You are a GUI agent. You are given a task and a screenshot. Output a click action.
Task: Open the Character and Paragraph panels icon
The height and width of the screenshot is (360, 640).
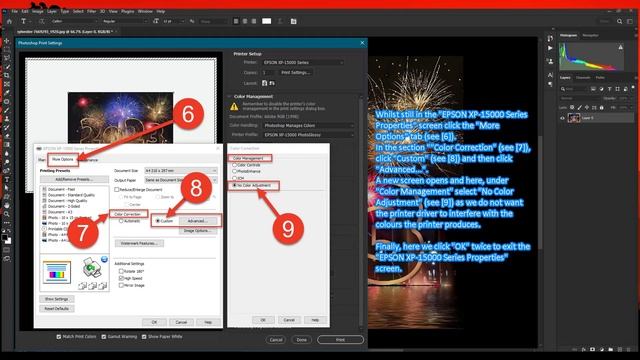[x=293, y=21]
